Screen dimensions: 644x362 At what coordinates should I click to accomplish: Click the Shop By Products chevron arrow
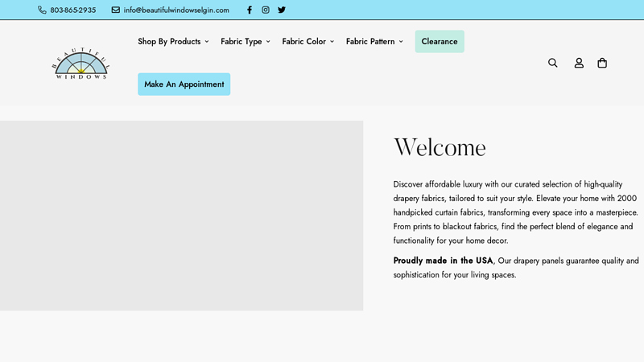207,42
